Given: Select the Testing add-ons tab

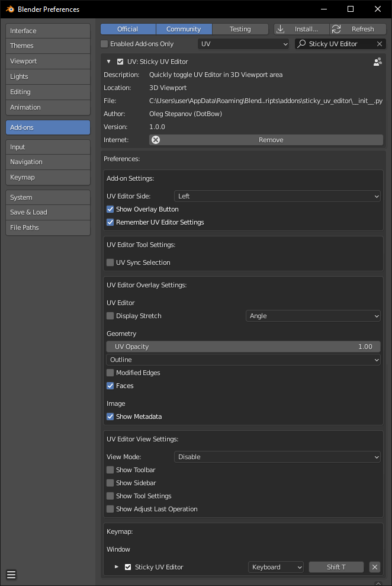Looking at the screenshot, I should [x=240, y=29].
